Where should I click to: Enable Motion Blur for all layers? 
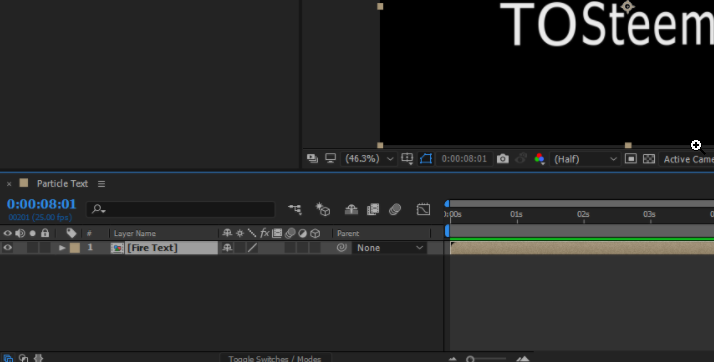[395, 209]
